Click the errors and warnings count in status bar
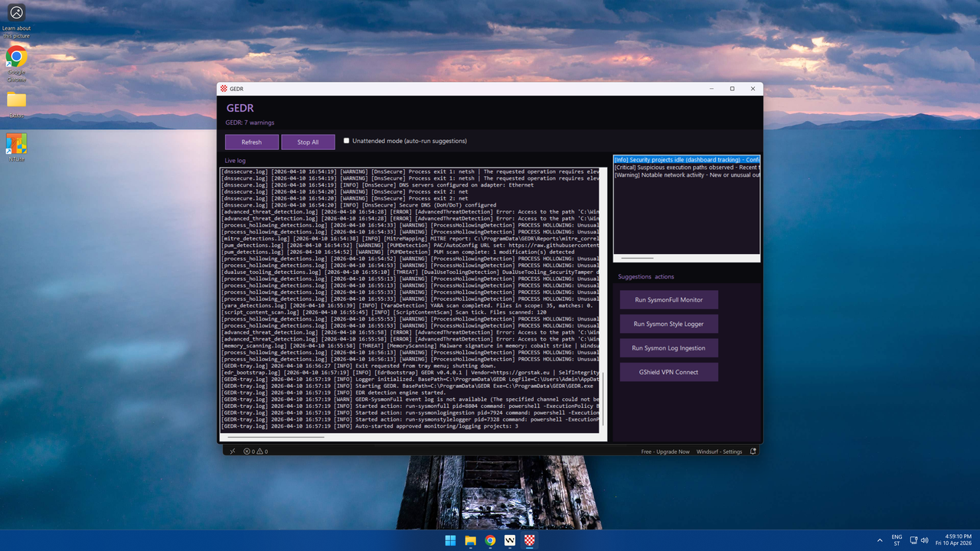Viewport: 980px width, 551px height. coord(256,452)
